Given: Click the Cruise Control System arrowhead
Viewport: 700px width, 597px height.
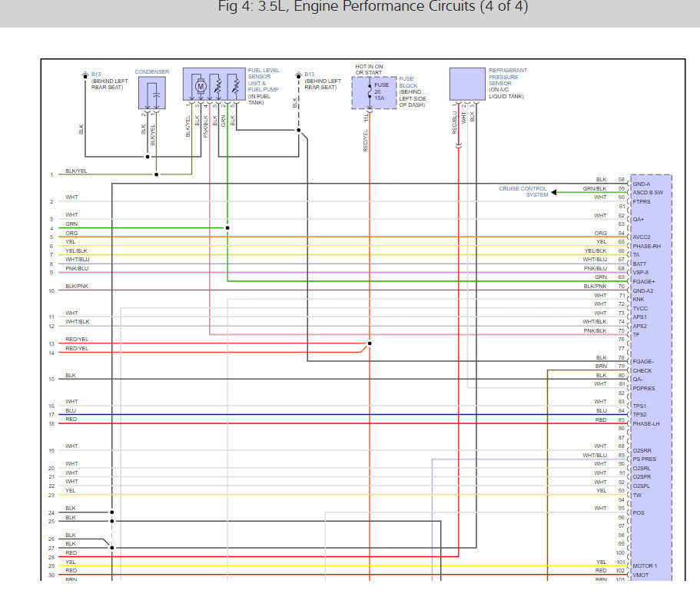Looking at the screenshot, I should 553,192.
